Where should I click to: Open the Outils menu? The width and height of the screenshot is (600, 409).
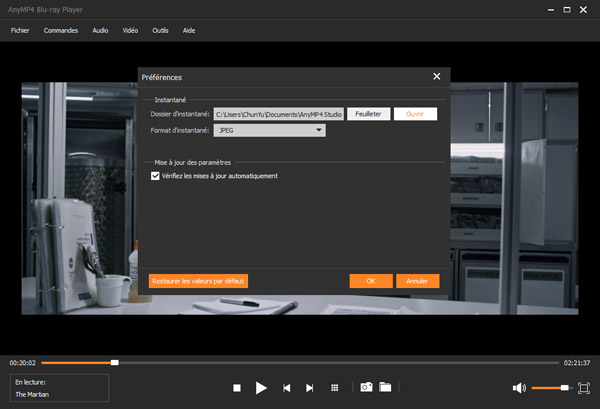point(160,31)
